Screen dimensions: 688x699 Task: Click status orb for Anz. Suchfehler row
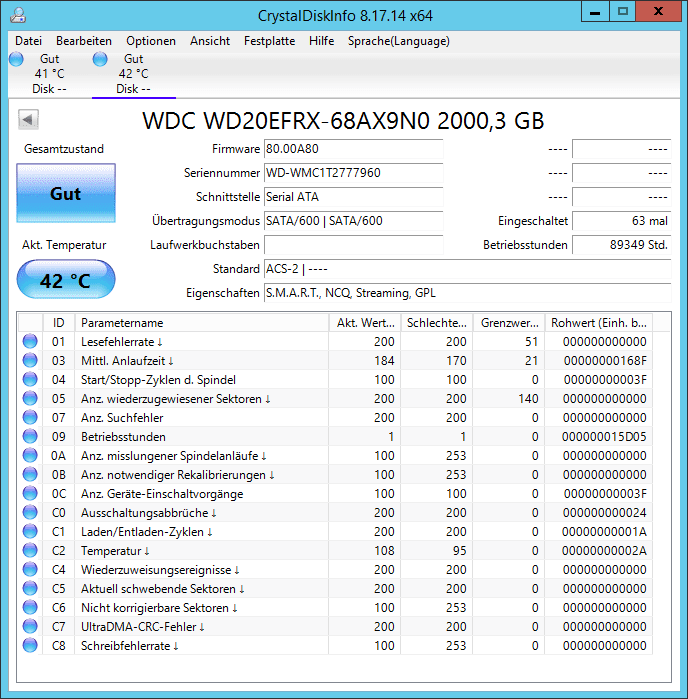tap(30, 417)
